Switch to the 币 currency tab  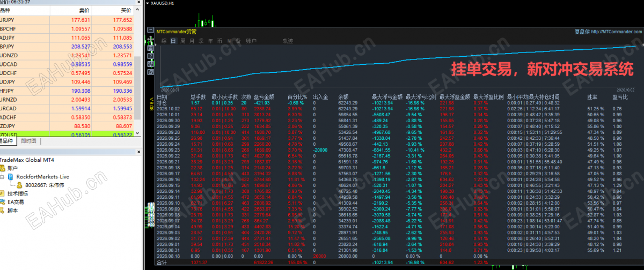point(219,41)
